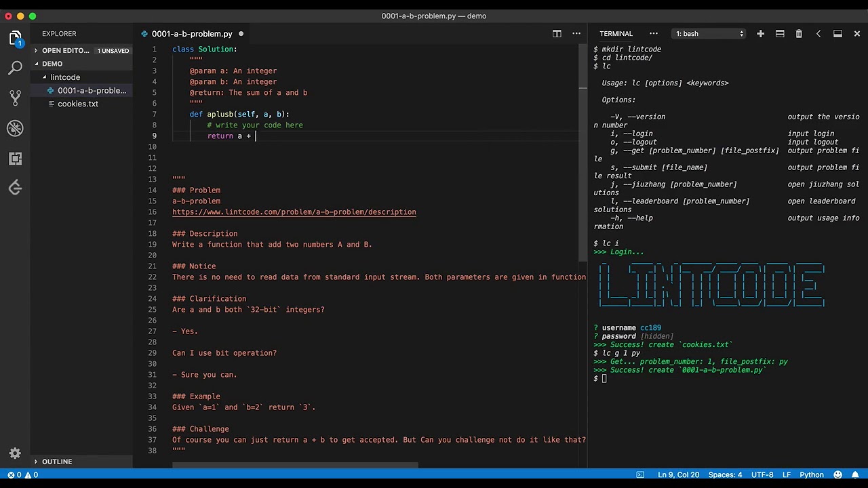Go to line via 'Ln 9, Col 20'
Screen dimensions: 868x488
click(678, 474)
